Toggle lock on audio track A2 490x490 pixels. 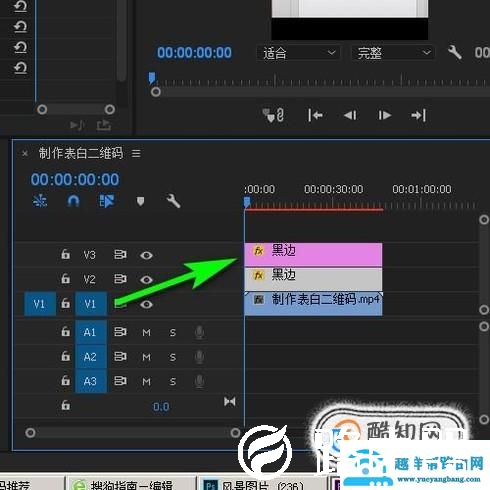tap(65, 356)
